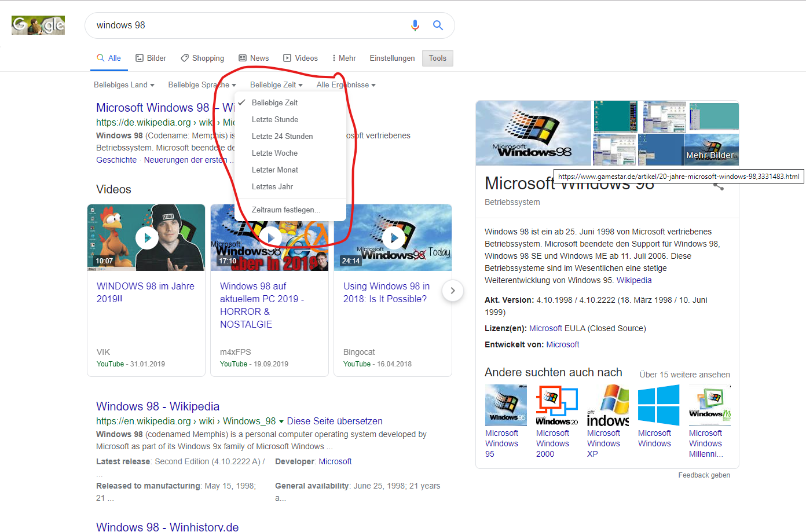Open the en.wikipedia.org result options arrow
806x532 pixels.
coord(281,421)
